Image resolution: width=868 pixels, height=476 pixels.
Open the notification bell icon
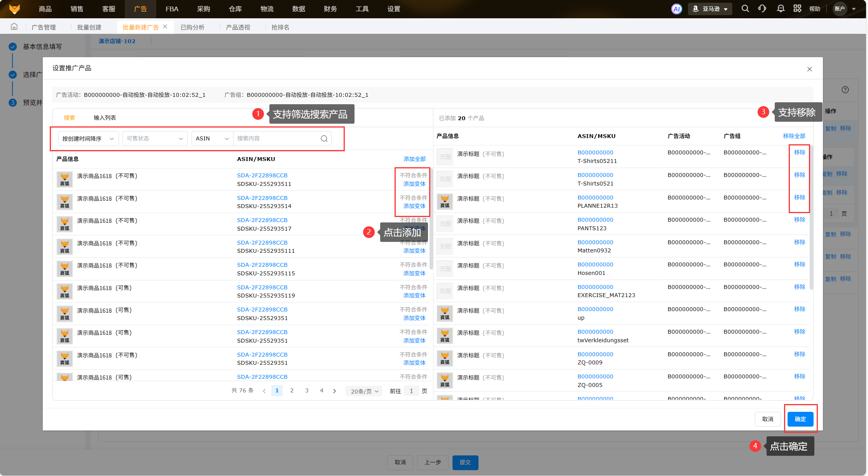(x=781, y=9)
